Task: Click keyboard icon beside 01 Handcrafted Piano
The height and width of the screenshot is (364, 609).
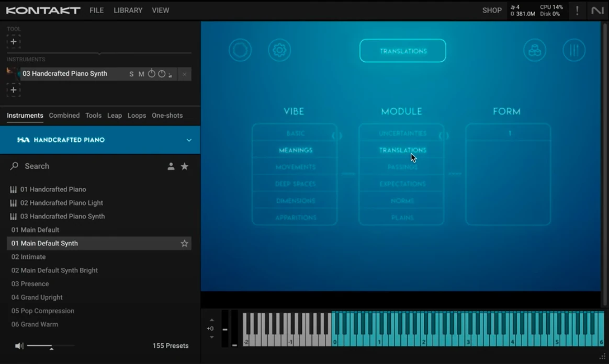Action: [x=13, y=189]
